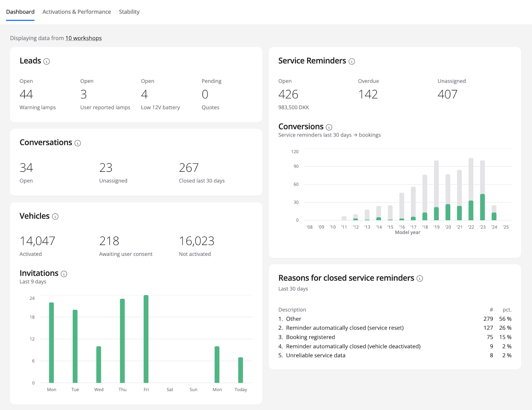Open 23 unassigned conversations
Viewport: 532px width, 410px height.
point(106,168)
